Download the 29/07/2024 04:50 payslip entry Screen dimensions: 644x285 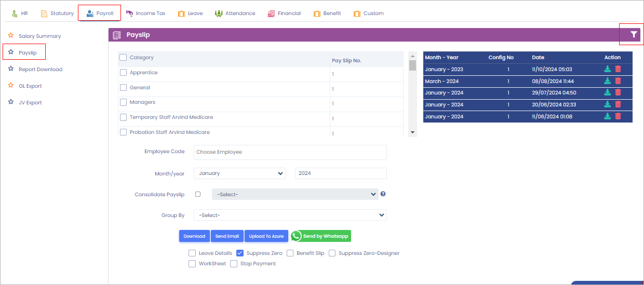607,92
